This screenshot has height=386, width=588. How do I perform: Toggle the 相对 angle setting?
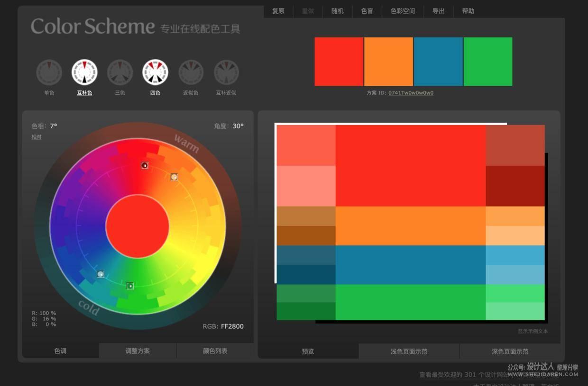(37, 137)
